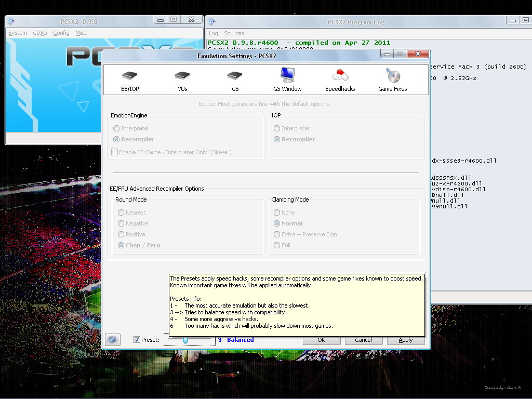Select Full clamping mode

pyautogui.click(x=277, y=245)
